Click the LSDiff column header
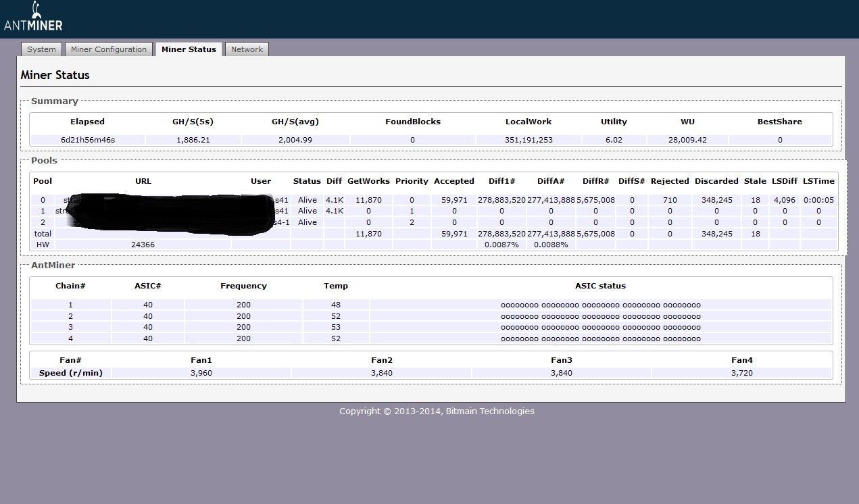The height and width of the screenshot is (504, 859). (x=785, y=181)
